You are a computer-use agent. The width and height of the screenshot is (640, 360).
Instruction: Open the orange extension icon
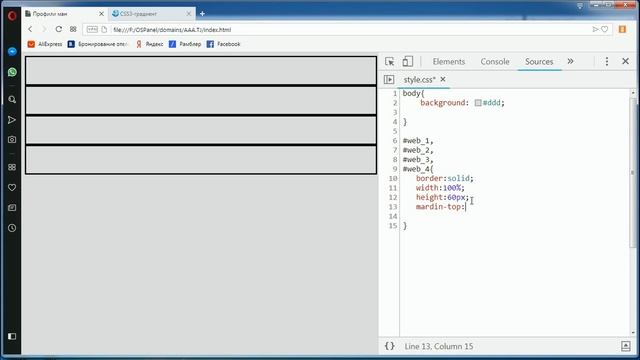click(x=622, y=29)
